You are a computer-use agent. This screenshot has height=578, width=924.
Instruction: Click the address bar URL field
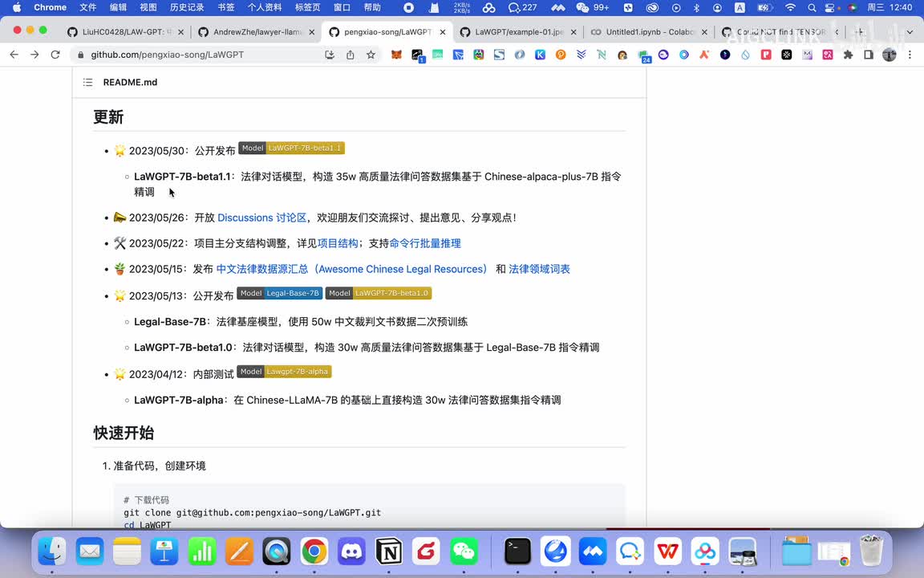click(201, 55)
